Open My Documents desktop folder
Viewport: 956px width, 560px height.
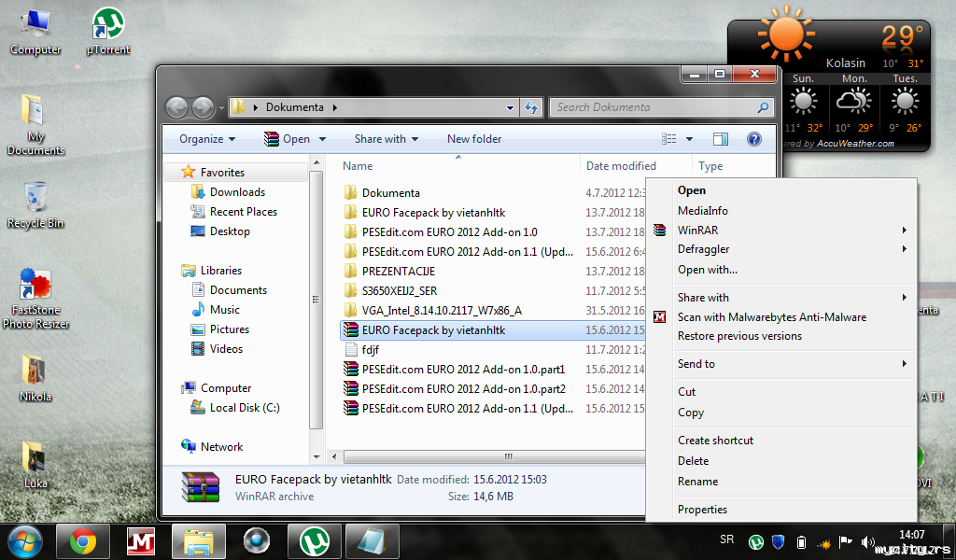[x=35, y=125]
